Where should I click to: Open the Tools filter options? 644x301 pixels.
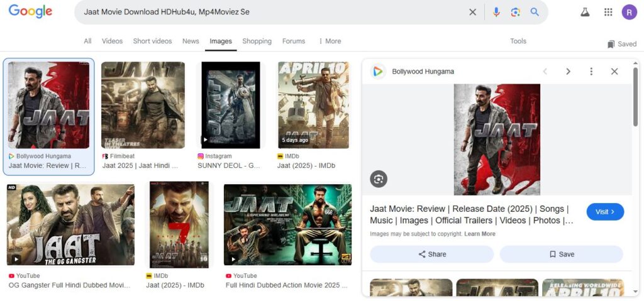coord(518,41)
